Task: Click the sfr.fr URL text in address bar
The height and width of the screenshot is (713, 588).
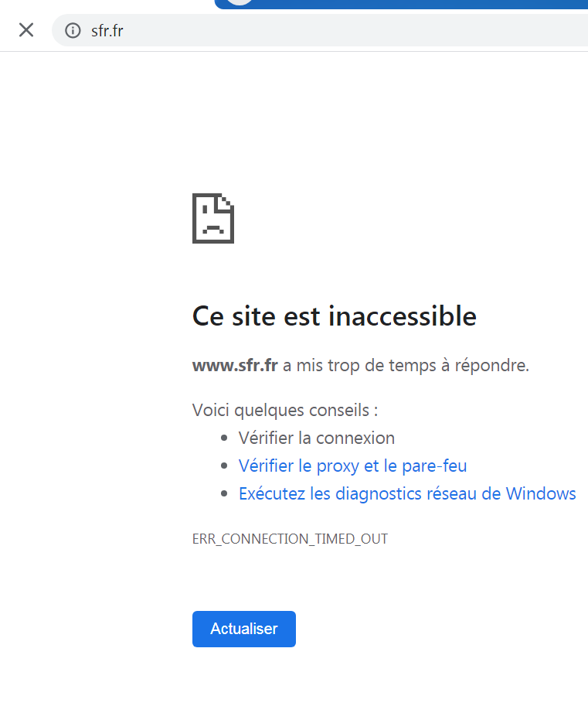Action: click(x=107, y=31)
